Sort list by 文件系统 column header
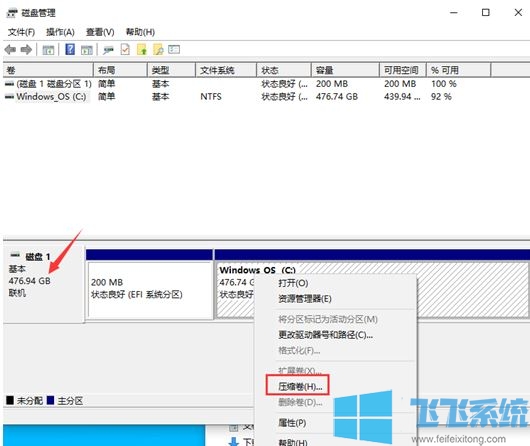The width and height of the screenshot is (530, 446). 226,70
